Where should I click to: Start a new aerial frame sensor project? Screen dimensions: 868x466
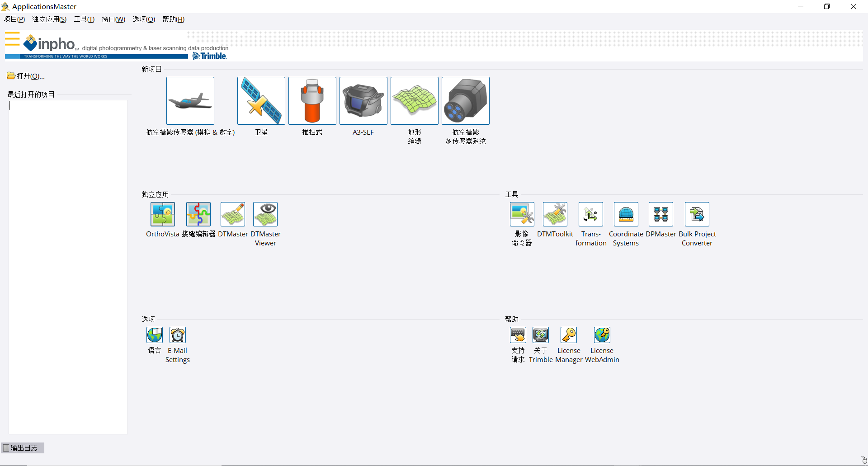190,101
